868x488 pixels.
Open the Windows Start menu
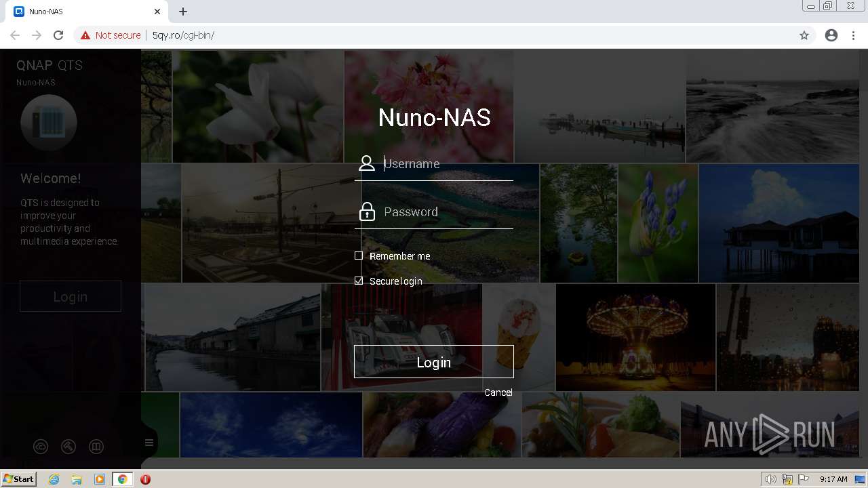click(19, 479)
